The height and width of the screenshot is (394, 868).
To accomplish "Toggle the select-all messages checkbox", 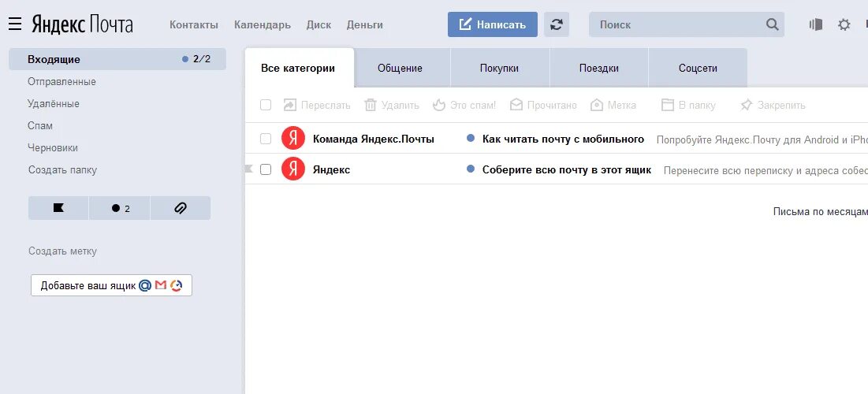I will click(x=266, y=105).
